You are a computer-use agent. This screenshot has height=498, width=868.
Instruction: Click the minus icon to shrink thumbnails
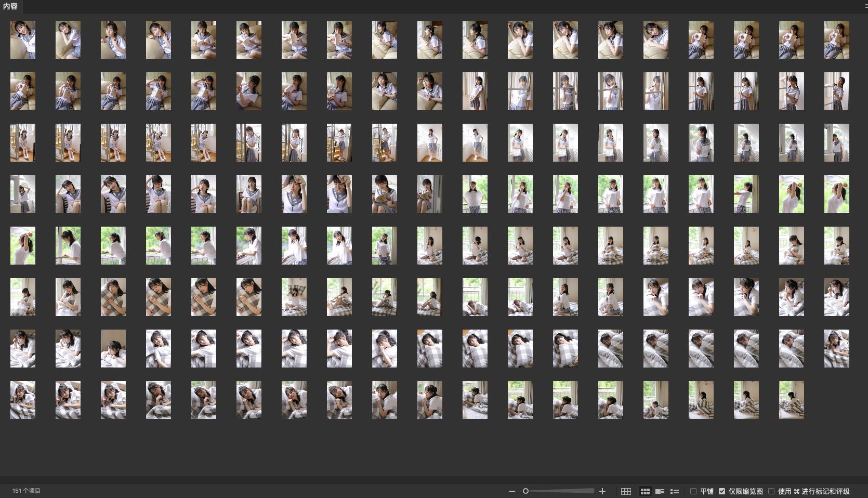(512, 491)
